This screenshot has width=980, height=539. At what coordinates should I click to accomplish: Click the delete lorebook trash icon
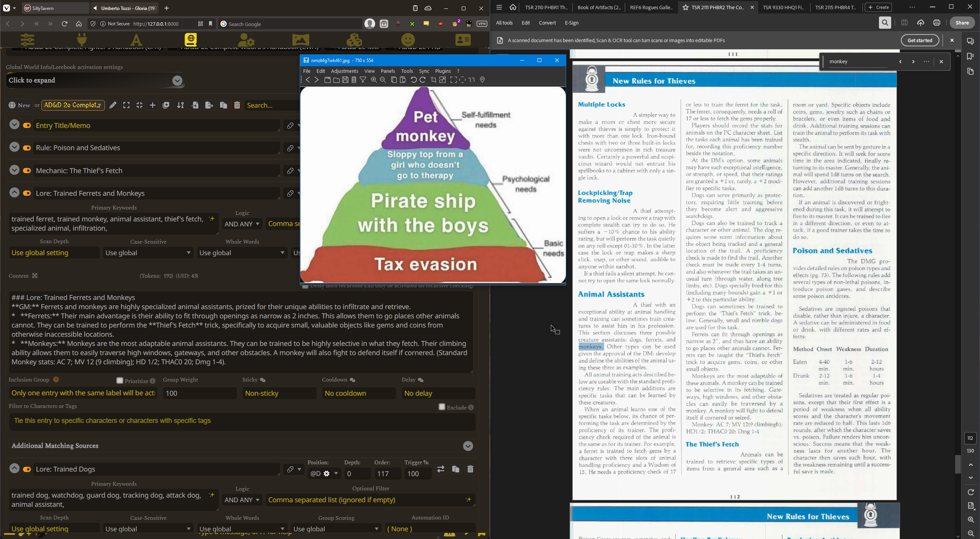point(237,105)
